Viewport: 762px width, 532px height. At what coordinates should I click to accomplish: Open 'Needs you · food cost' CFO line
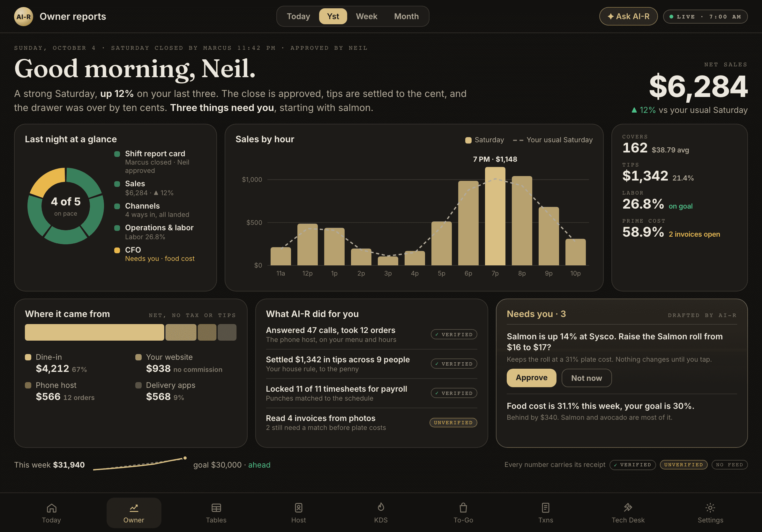click(x=160, y=258)
